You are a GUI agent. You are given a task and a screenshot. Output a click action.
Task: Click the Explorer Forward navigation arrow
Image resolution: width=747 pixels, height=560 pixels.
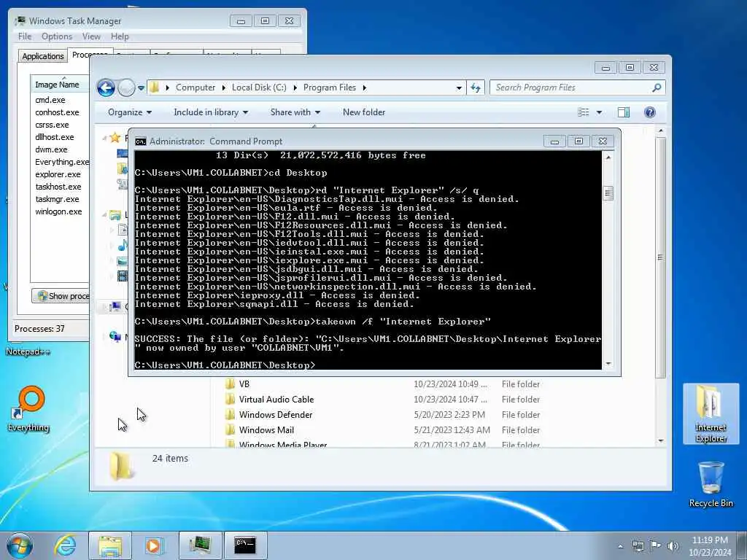click(126, 88)
